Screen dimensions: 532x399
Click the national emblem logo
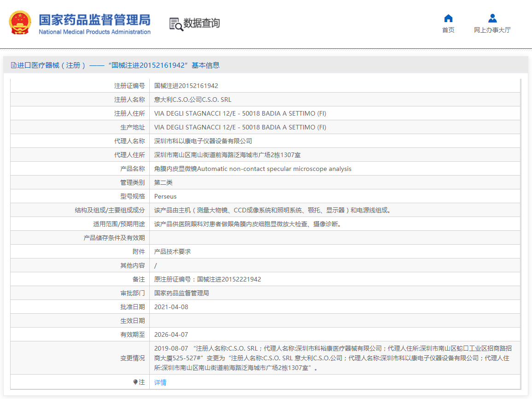(20, 23)
